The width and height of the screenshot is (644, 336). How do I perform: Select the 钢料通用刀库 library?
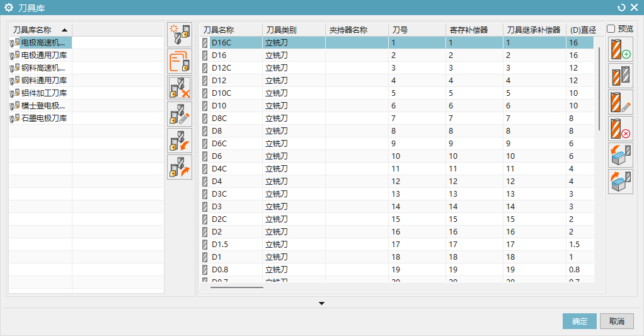coord(41,81)
